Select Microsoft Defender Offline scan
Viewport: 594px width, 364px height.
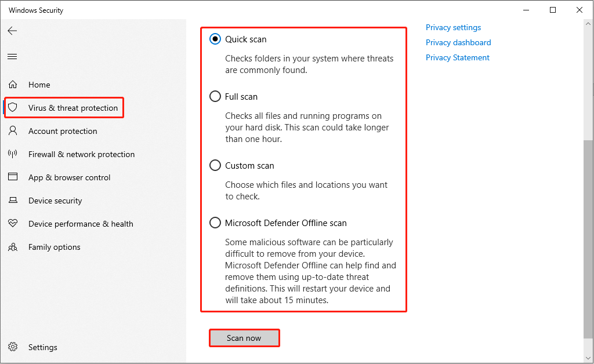[215, 223]
